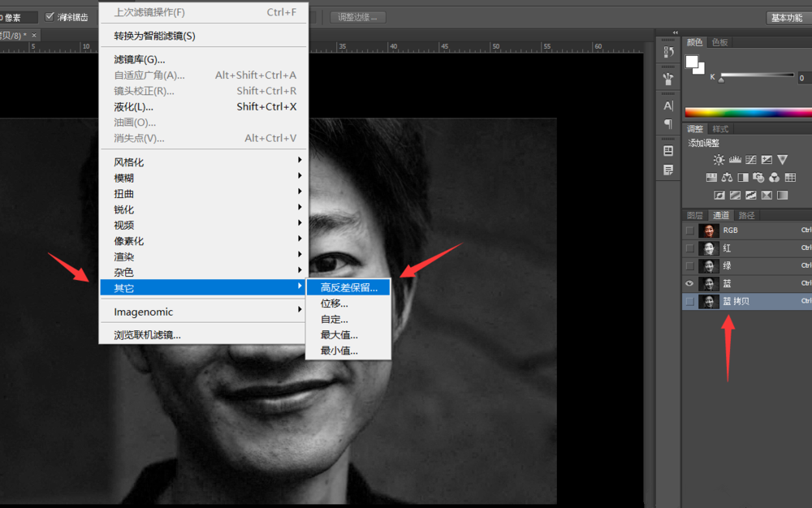Toggle the 消除锯齿 anti-alias checkbox
Viewport: 812px width, 508px height.
click(x=50, y=17)
